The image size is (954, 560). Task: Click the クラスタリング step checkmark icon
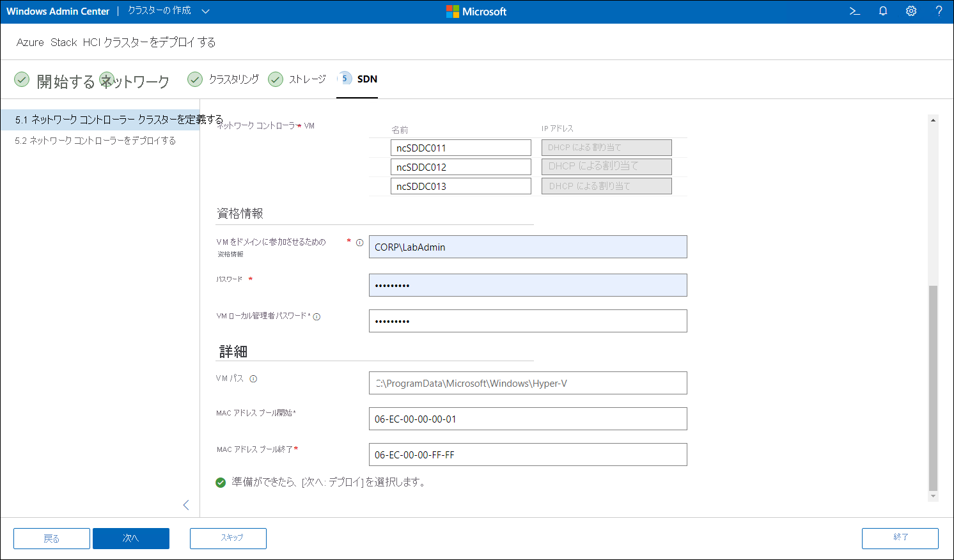[195, 79]
